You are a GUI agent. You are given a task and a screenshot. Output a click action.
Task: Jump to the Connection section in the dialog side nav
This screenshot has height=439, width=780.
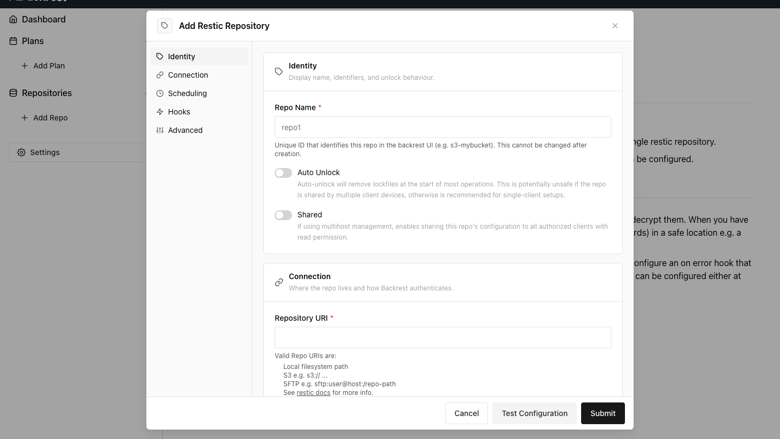coord(199,75)
